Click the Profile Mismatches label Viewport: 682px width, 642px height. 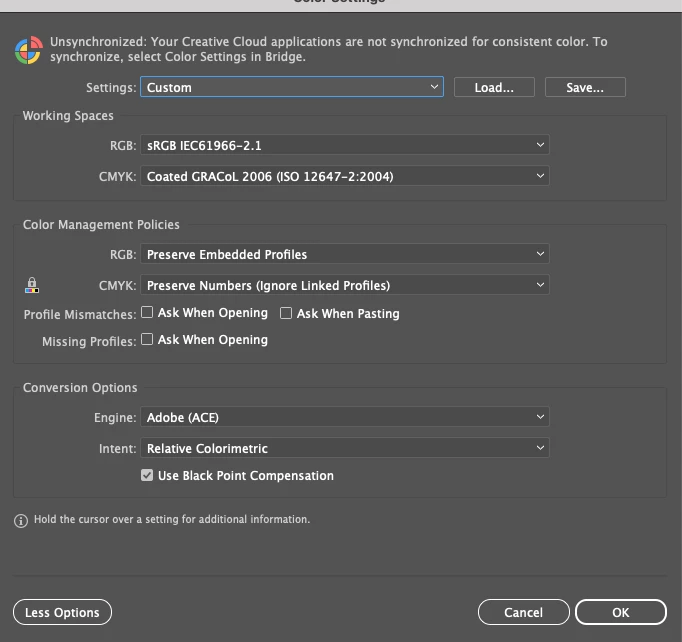(80, 314)
